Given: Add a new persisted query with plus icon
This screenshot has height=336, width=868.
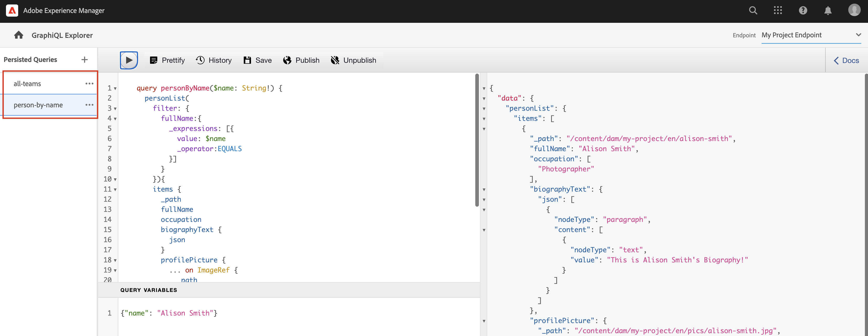Looking at the screenshot, I should (x=85, y=60).
